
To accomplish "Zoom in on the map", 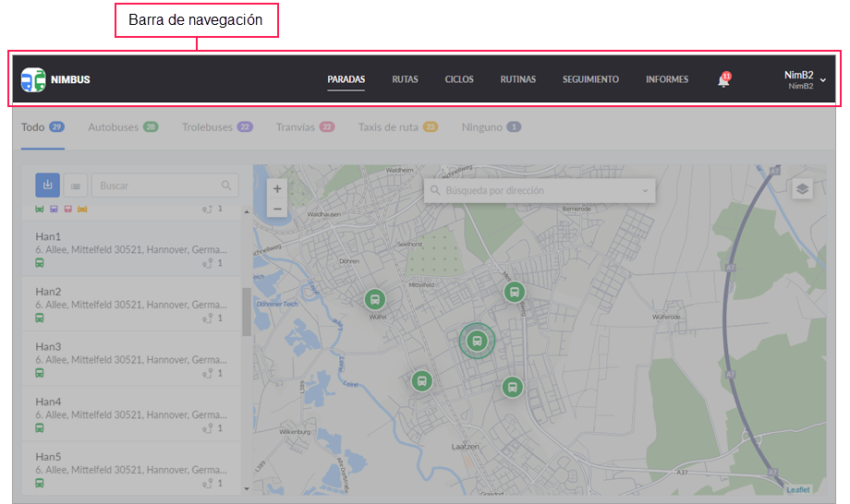I will pos(277,188).
